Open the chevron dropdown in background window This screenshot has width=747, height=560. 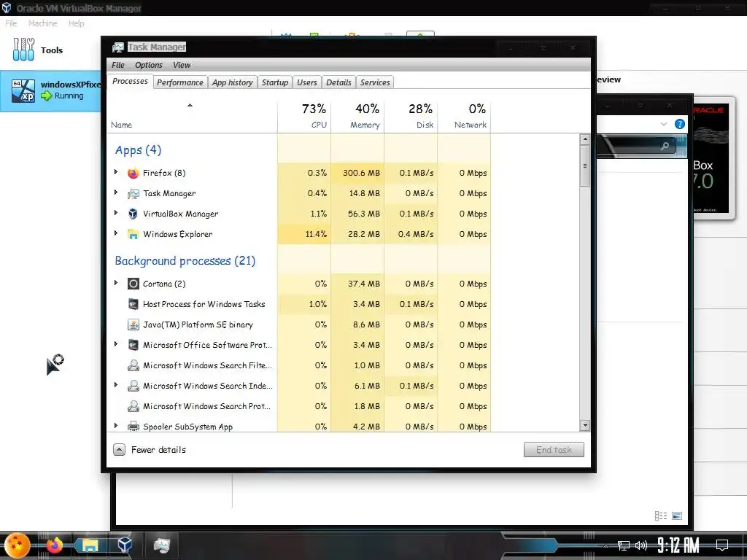tap(664, 124)
